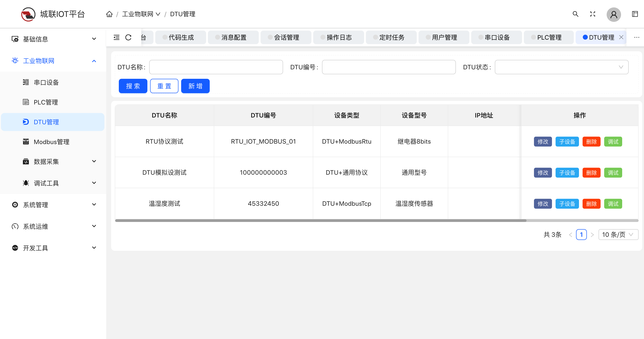Click the PLC管理 sidebar icon
The height and width of the screenshot is (339, 644).
pyautogui.click(x=26, y=102)
